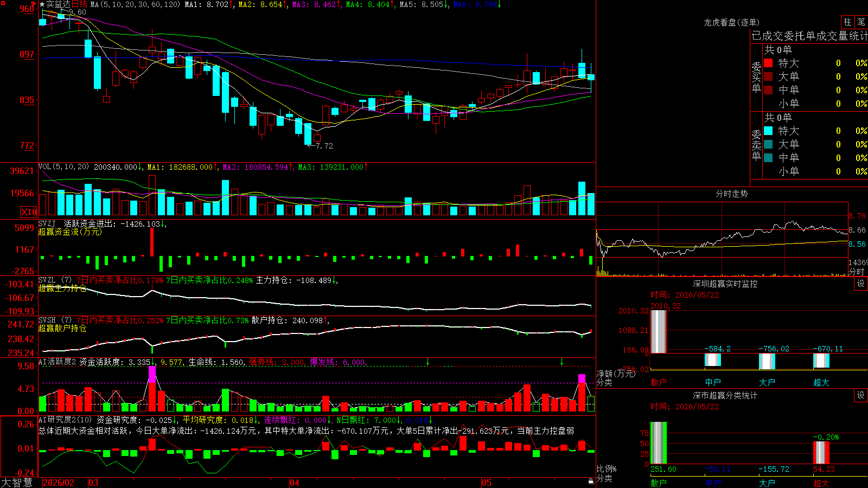Click the cyan 特大 sell-order color swatch
868x488 pixels.
[x=768, y=131]
